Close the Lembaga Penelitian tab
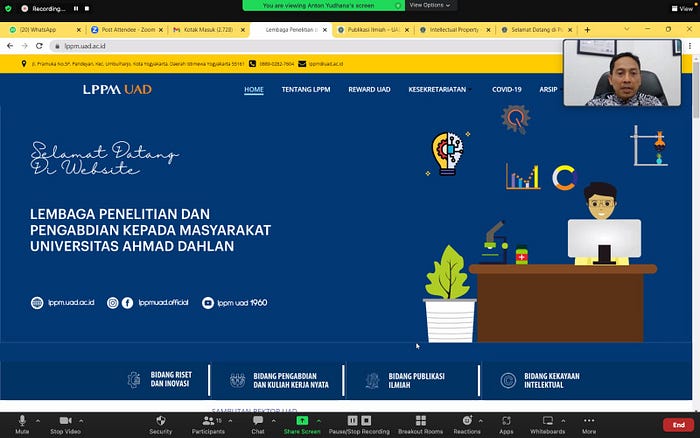The width and height of the screenshot is (700, 438). coord(325,30)
